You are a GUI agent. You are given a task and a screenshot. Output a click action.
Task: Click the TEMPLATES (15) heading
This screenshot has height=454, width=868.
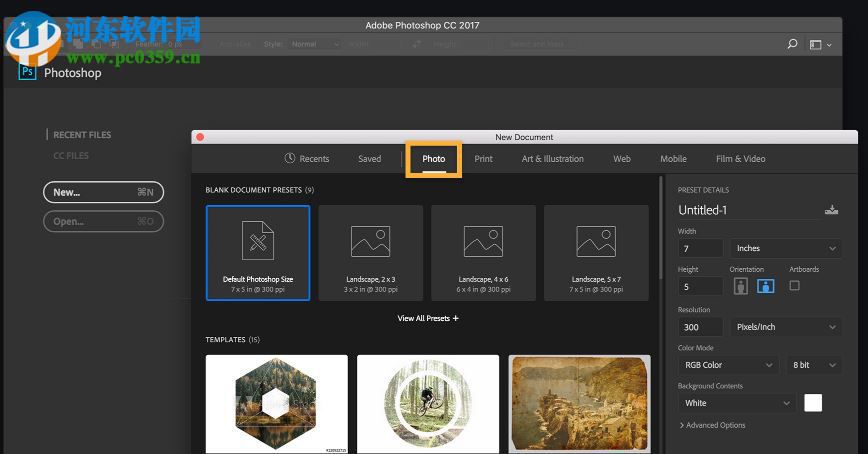tap(232, 339)
